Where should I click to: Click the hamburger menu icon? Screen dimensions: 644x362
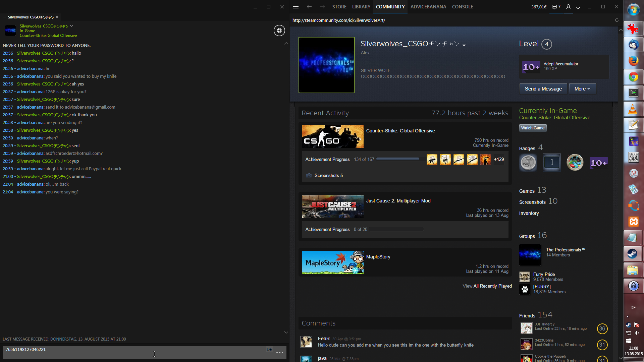pyautogui.click(x=296, y=7)
